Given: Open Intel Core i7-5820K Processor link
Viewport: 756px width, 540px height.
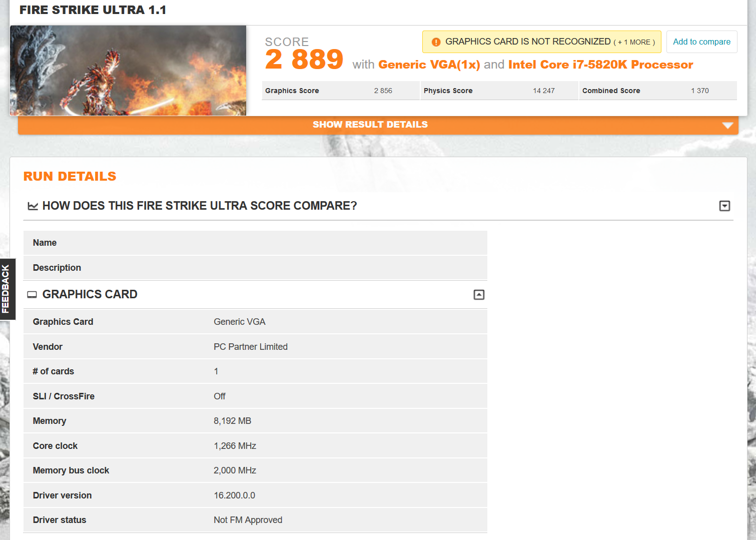Looking at the screenshot, I should click(x=600, y=65).
